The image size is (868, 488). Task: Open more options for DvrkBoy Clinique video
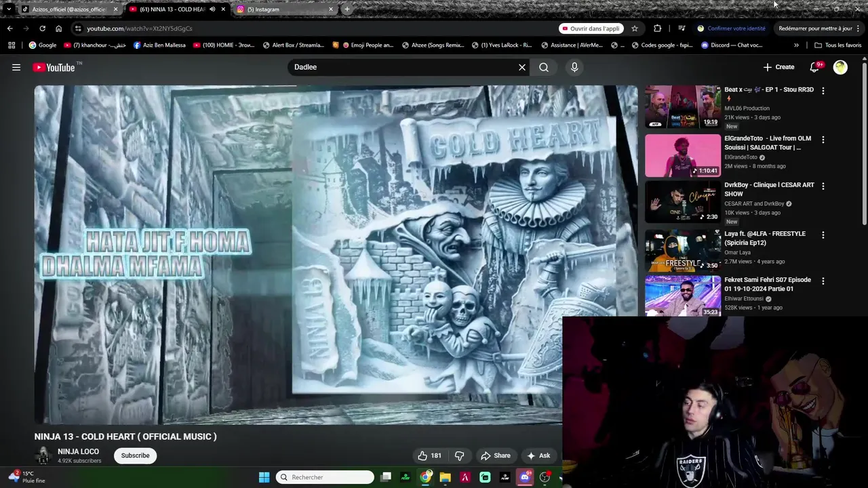click(x=823, y=186)
